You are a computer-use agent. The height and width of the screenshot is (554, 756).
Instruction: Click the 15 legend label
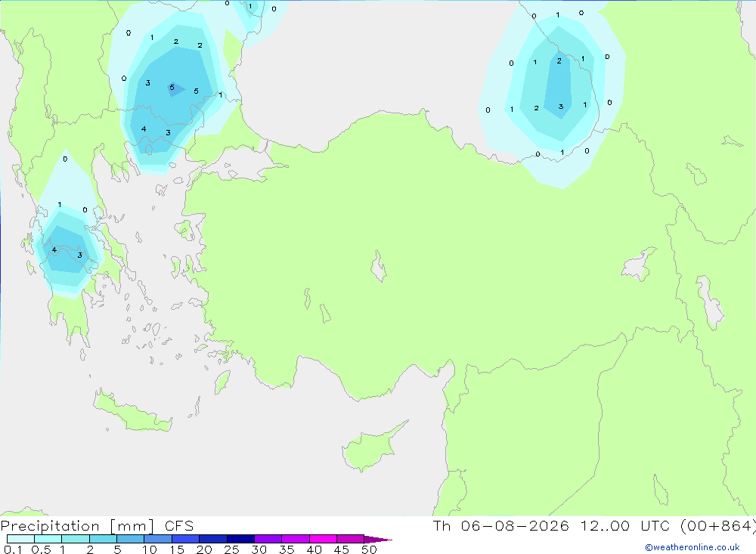[x=177, y=549]
